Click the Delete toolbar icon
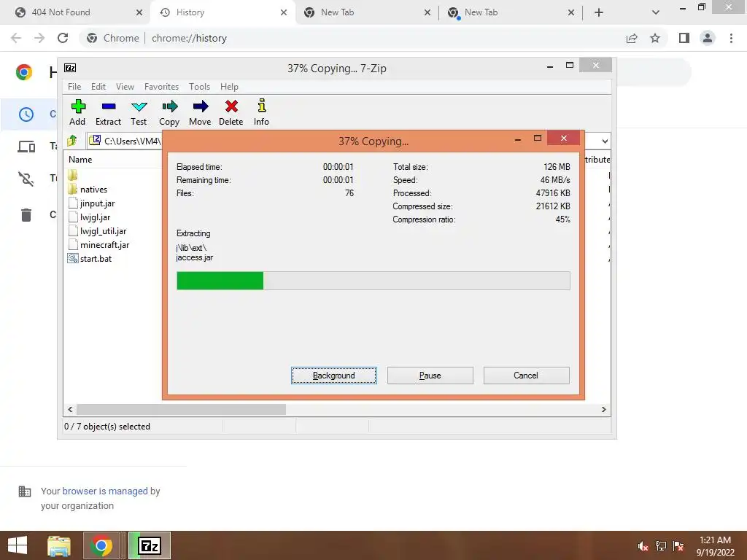The height and width of the screenshot is (560, 747). [x=231, y=106]
